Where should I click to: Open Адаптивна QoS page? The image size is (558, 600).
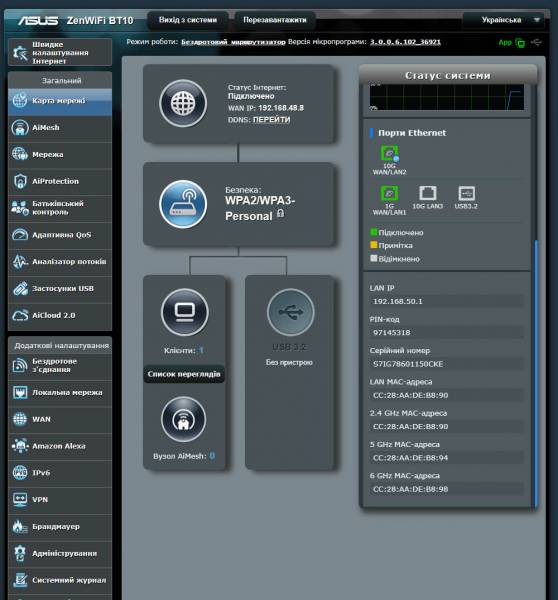[60, 235]
